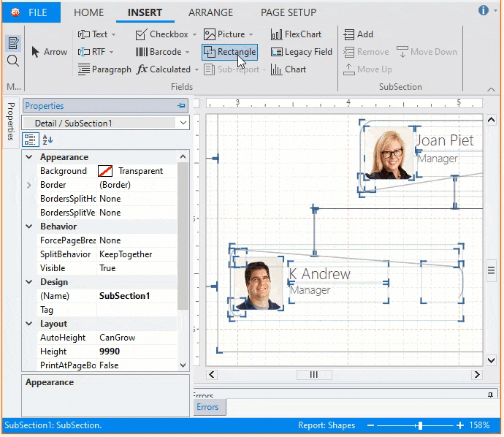
Task: Insert a Checkbox field
Action: coord(162,34)
